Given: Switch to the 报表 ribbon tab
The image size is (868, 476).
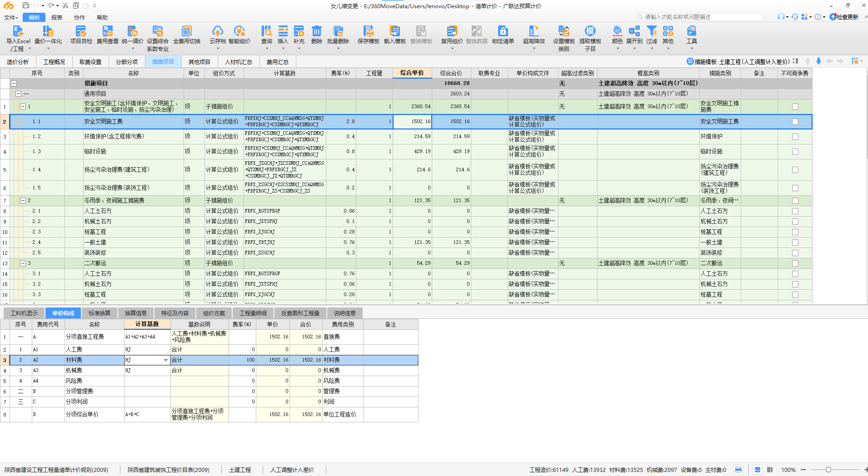Looking at the screenshot, I should click(57, 18).
